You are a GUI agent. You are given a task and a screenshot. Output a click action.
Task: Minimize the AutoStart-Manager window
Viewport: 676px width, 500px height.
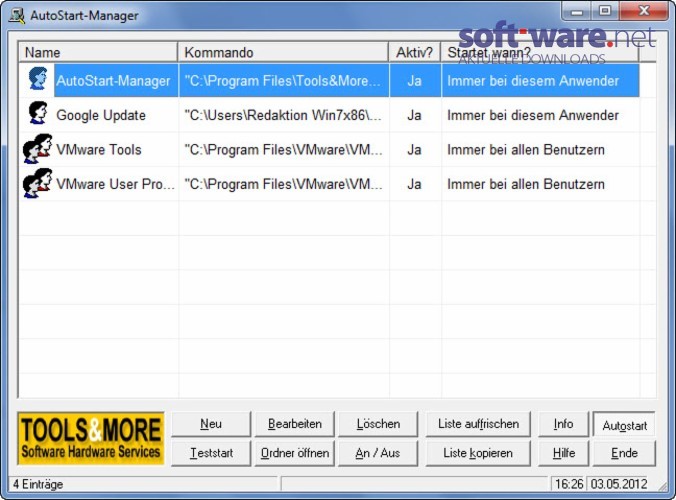[x=576, y=11]
